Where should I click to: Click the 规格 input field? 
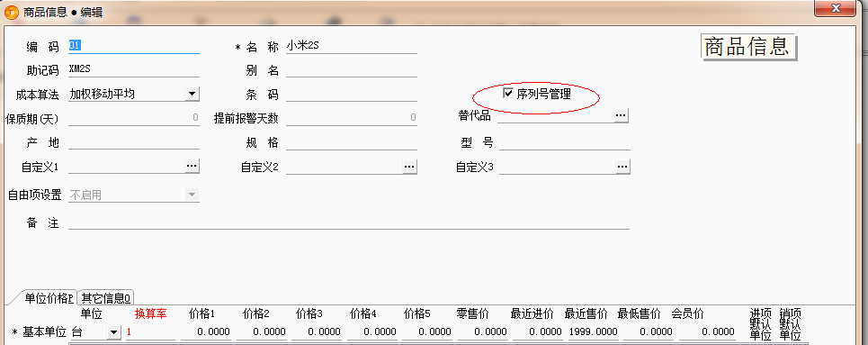tap(352, 142)
